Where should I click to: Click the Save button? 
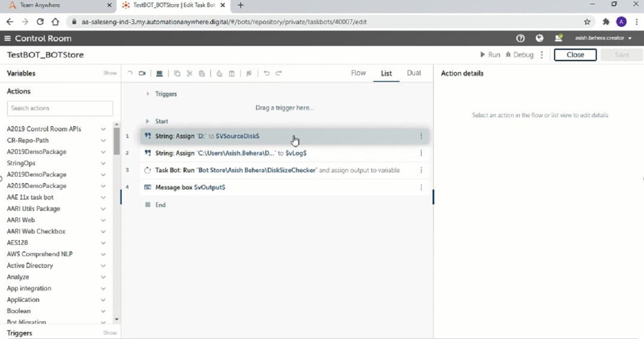click(x=621, y=55)
